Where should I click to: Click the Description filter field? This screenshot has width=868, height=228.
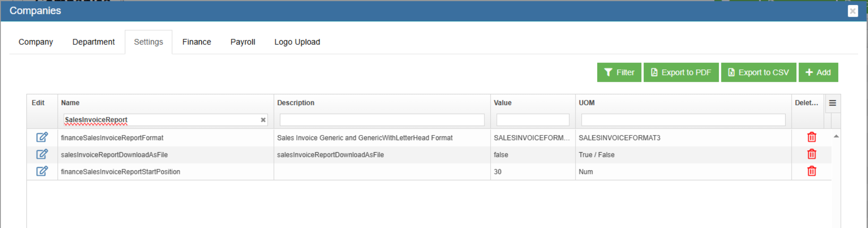[382, 120]
